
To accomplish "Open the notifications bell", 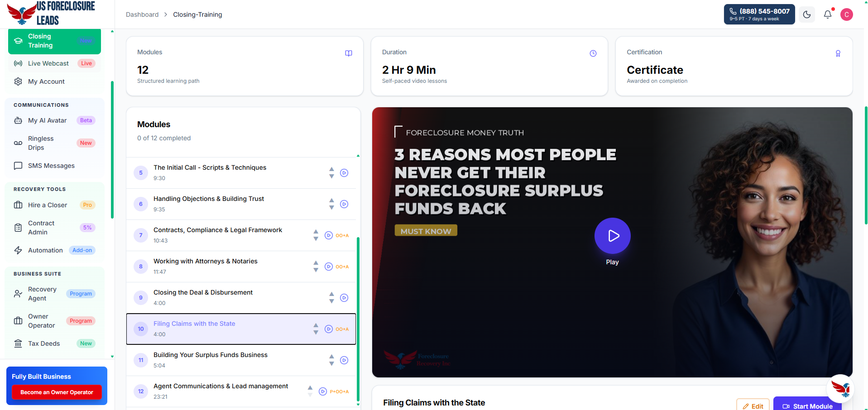I will point(828,14).
